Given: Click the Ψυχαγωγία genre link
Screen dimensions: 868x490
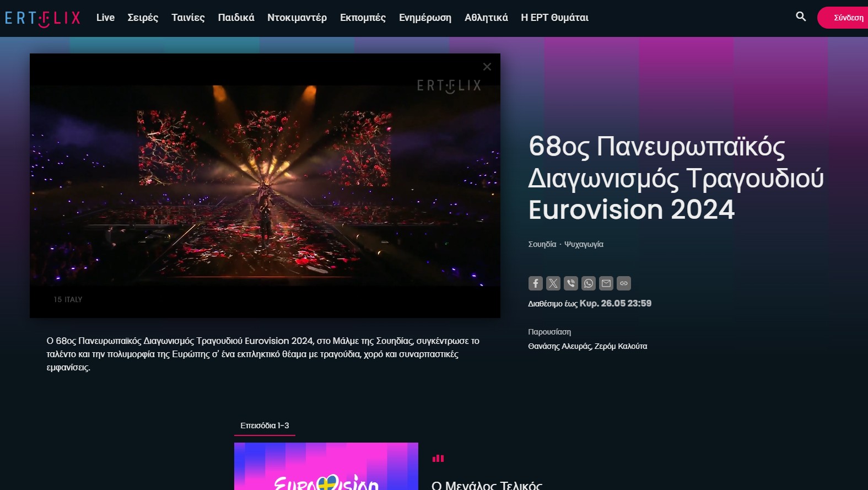Looking at the screenshot, I should click(x=584, y=244).
